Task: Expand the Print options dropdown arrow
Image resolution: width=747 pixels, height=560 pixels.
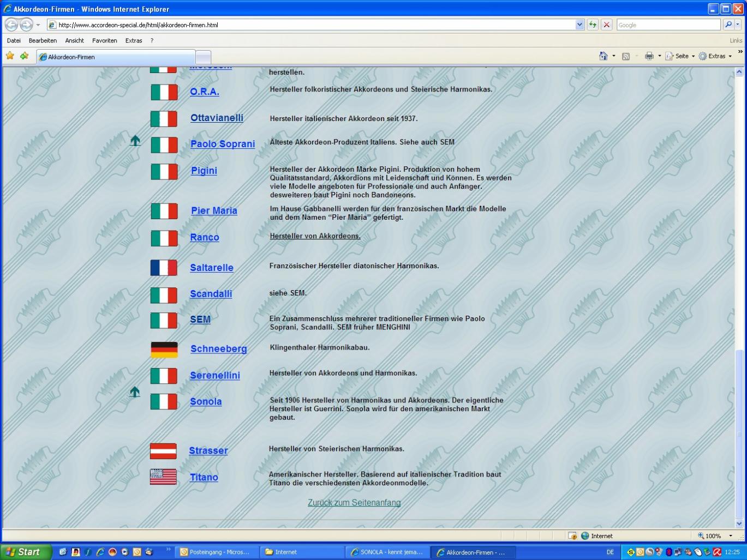Action: click(659, 56)
